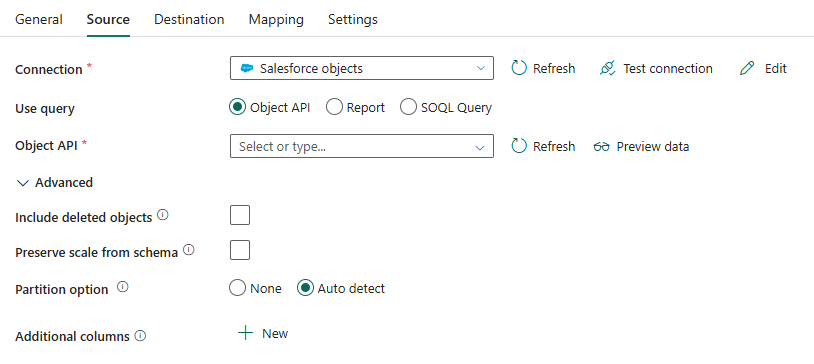
Task: Click the 'Partition option' label
Action: (62, 289)
